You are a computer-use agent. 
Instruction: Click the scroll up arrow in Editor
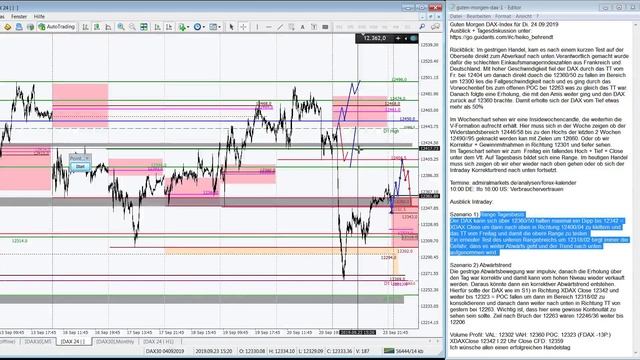tap(636, 24)
